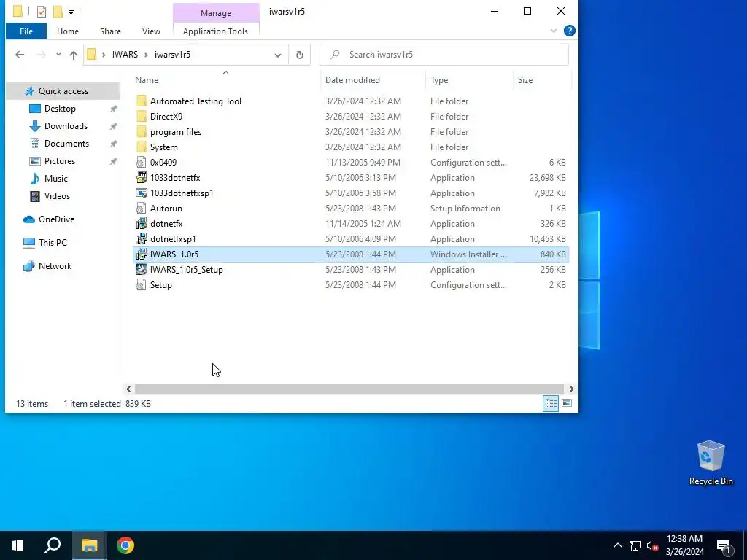Open the Share ribbon tab
This screenshot has width=747, height=560.
(x=110, y=31)
